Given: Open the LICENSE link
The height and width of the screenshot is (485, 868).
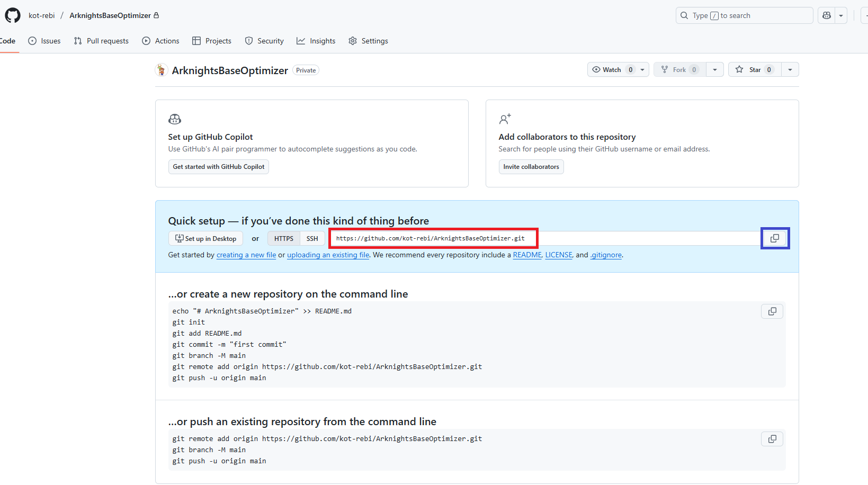Looking at the screenshot, I should (x=559, y=255).
